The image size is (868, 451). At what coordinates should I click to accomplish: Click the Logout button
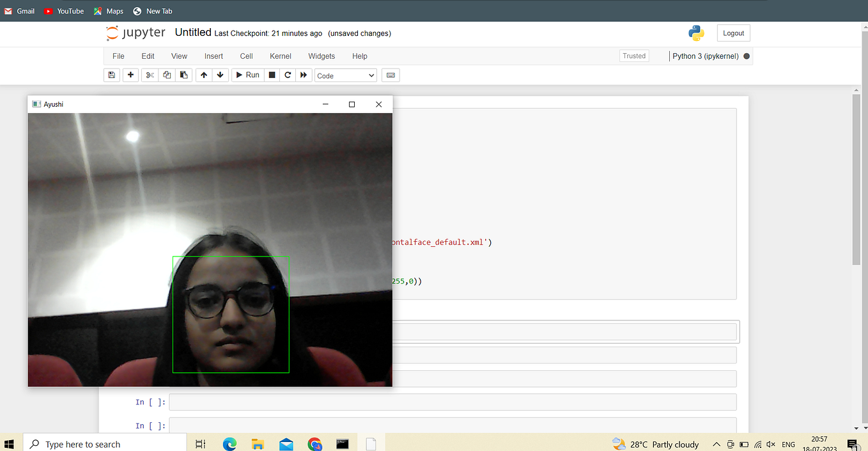pos(733,33)
